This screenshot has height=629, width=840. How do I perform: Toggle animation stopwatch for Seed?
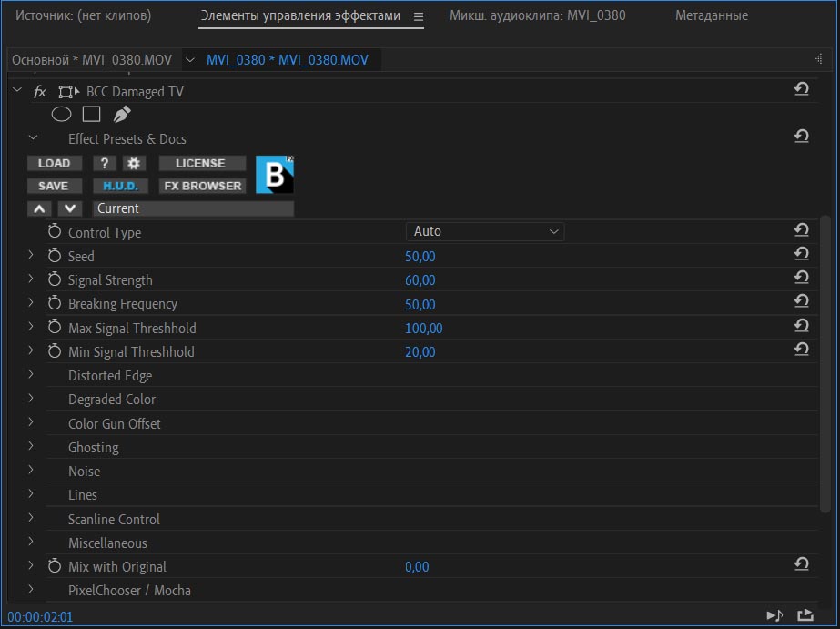[55, 255]
